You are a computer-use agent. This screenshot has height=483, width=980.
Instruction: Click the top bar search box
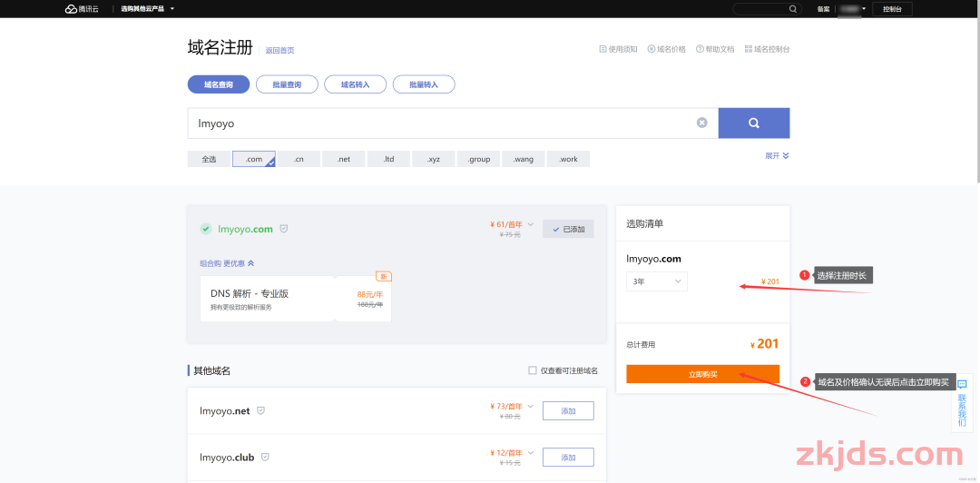(x=766, y=9)
